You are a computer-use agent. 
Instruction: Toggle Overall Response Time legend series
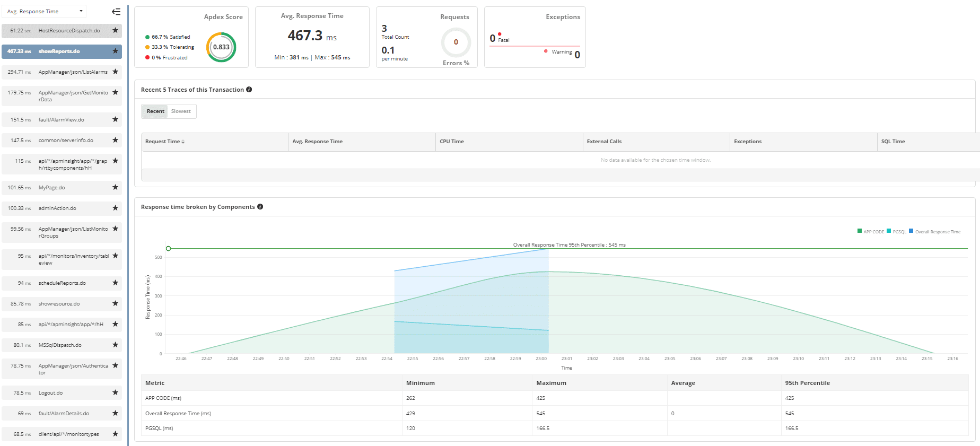pyautogui.click(x=934, y=232)
